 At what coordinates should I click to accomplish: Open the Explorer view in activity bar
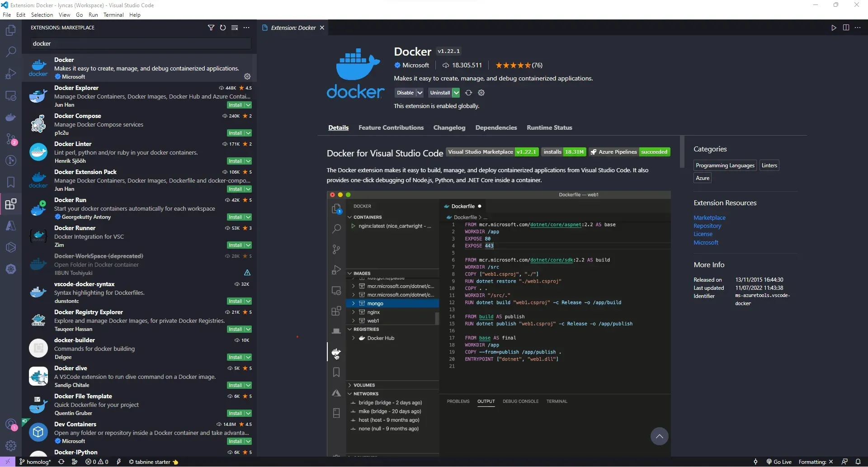(x=10, y=30)
